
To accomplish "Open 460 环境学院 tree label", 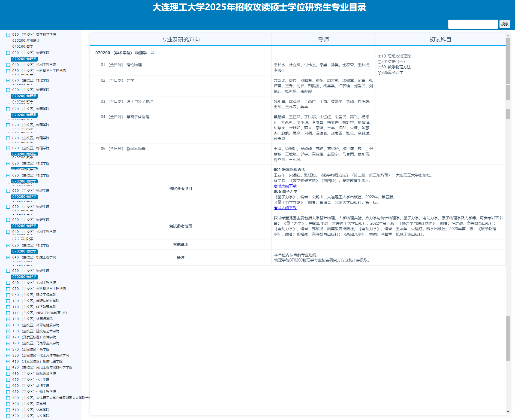I will (x=31, y=386).
